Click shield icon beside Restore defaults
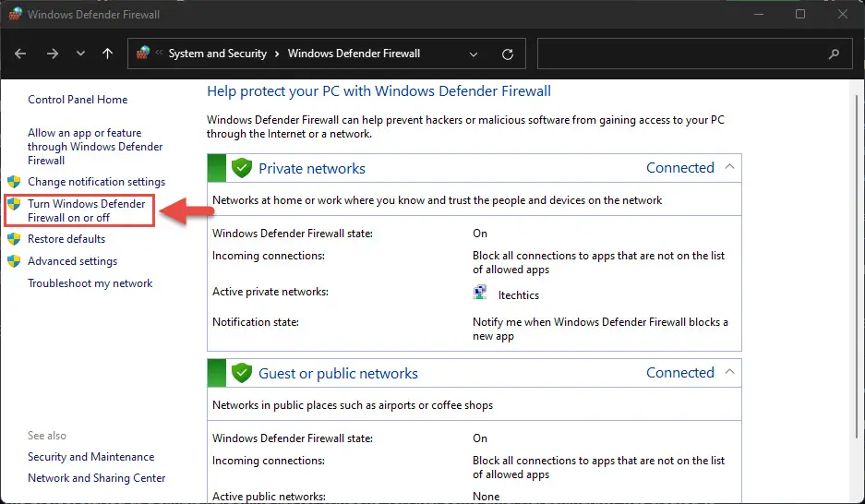865x504 pixels. coord(14,239)
